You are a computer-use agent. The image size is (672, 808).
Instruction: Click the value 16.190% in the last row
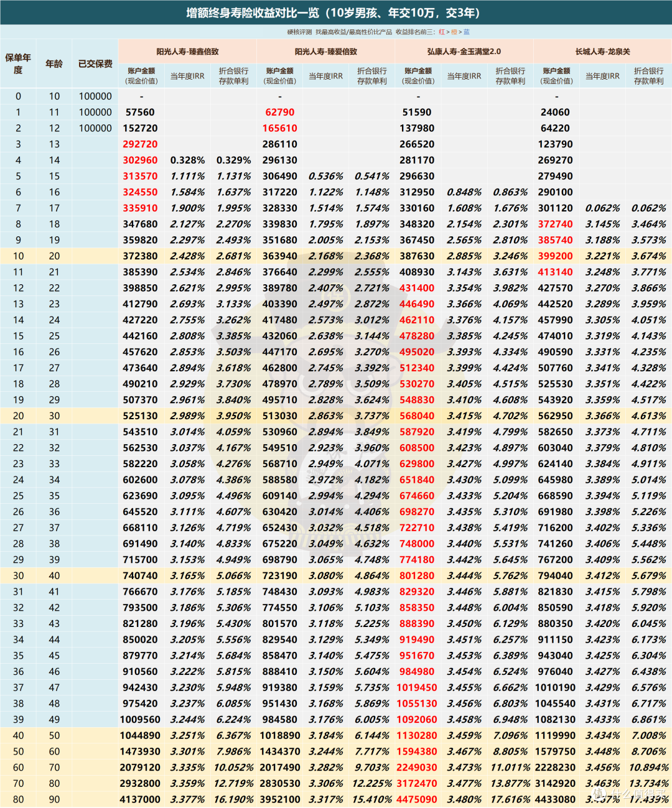(233, 800)
